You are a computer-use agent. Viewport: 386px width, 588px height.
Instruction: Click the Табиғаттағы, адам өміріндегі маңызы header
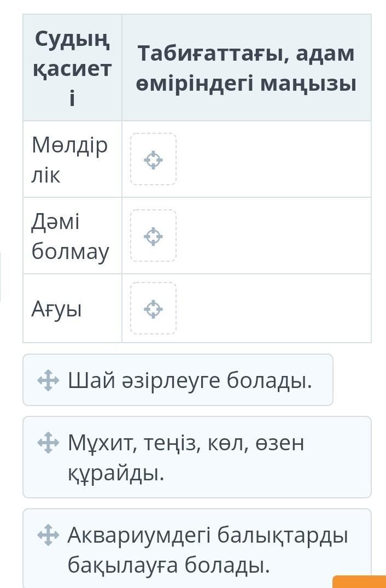coord(246,68)
